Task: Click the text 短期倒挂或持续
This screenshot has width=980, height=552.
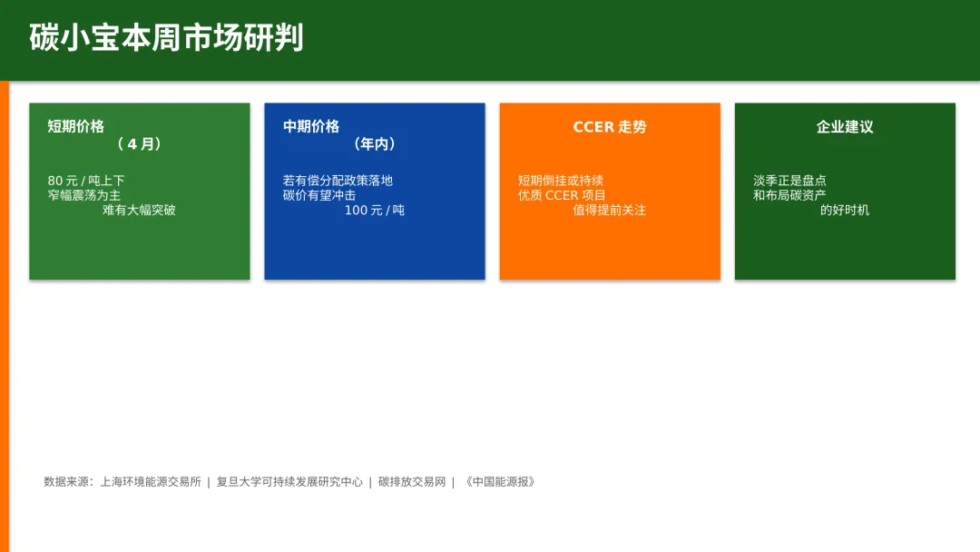Action: coord(560,181)
